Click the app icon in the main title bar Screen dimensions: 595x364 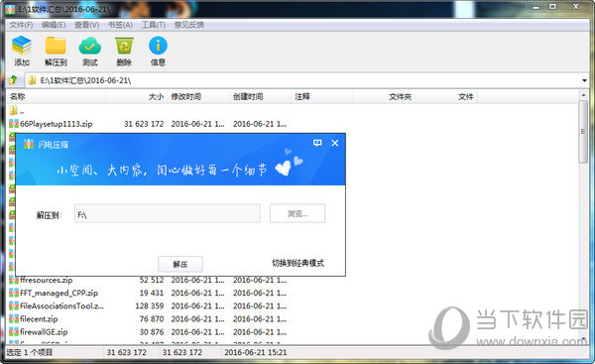10,9
